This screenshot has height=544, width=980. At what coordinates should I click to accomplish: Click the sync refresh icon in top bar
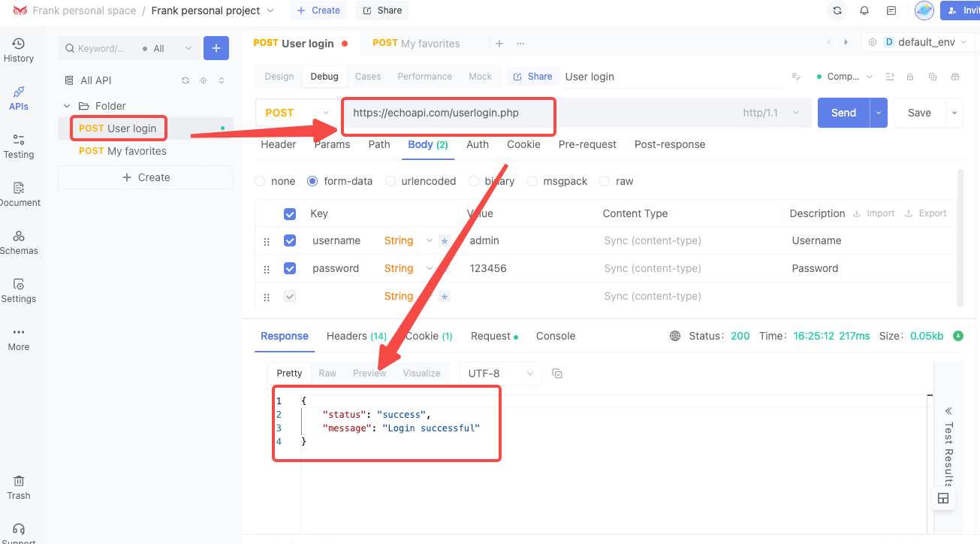pyautogui.click(x=837, y=11)
